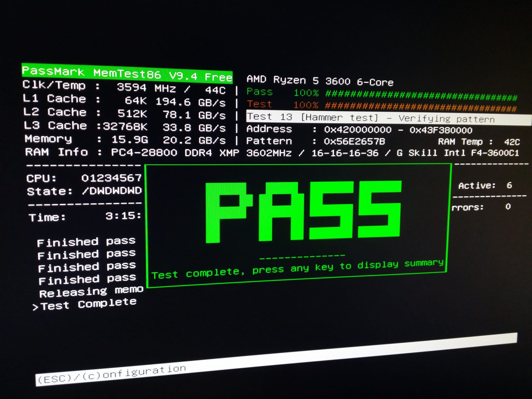Click the Clk/Temp 3594 MHz reading

(124, 87)
